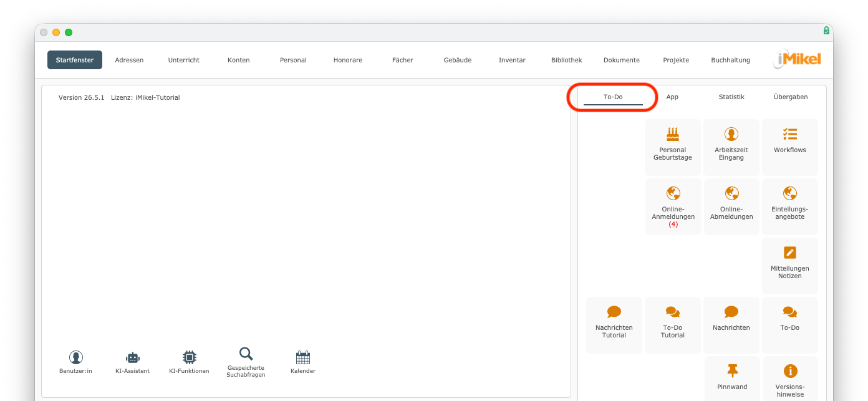Viewport: 868px width, 401px height.
Task: Open the Workflows checklist tile
Action: tap(790, 147)
